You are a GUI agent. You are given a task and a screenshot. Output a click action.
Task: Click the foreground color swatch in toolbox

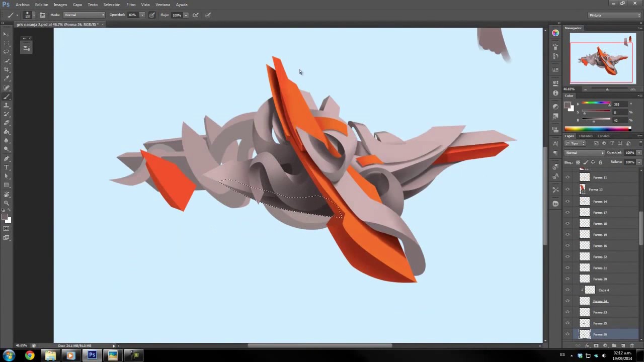[x=5, y=217]
